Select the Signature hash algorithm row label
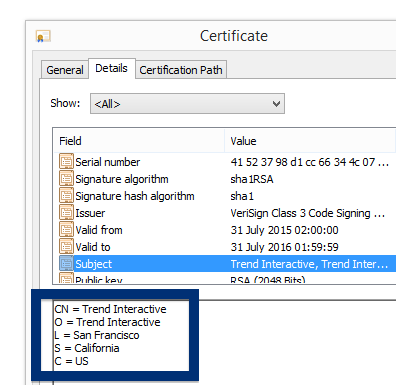 [x=135, y=196]
